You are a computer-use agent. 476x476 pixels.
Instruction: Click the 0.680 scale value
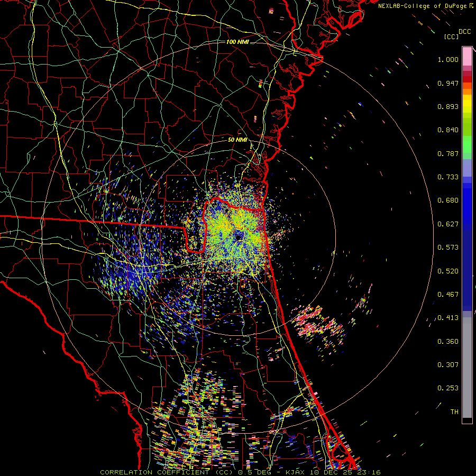(x=448, y=200)
